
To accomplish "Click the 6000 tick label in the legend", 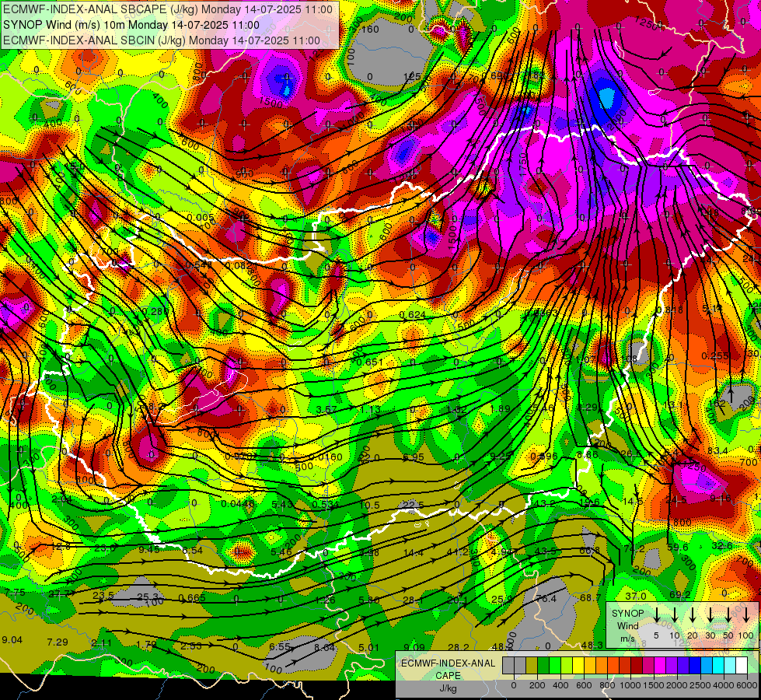I will (747, 685).
